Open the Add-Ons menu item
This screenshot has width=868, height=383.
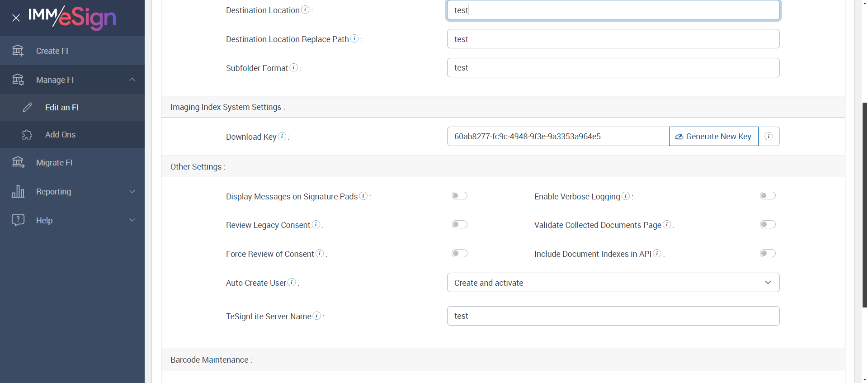(60, 135)
